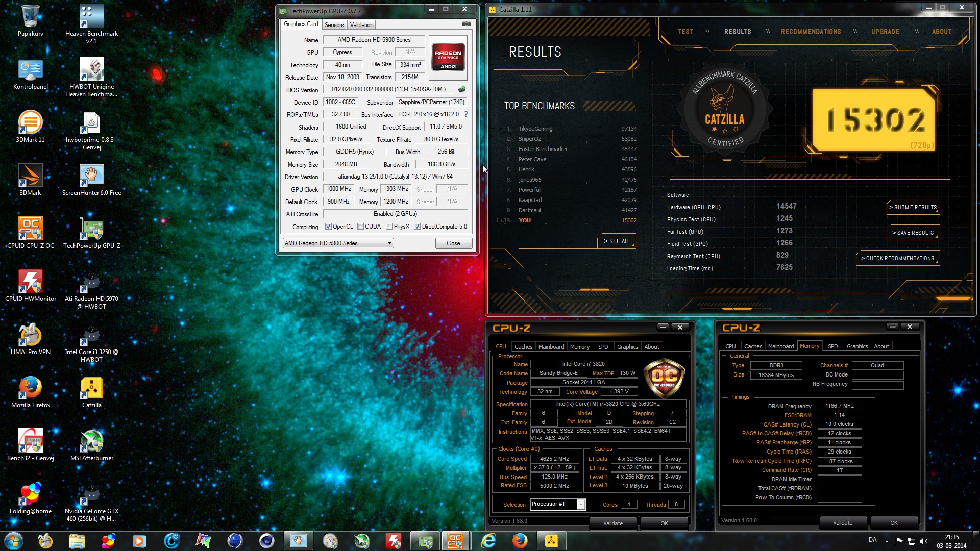
Task: Open the Windows Start button
Action: (x=14, y=541)
